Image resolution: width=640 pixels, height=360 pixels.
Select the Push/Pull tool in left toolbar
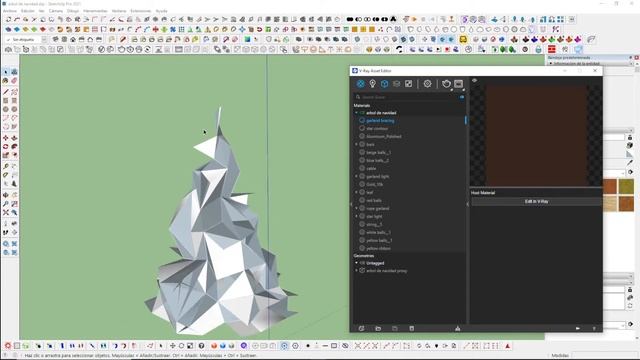(x=14, y=138)
